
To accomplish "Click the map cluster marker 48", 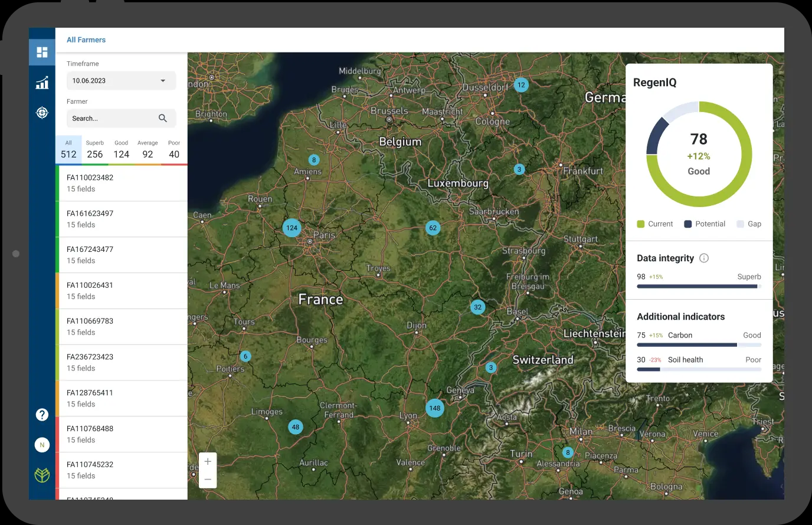I will 296,427.
